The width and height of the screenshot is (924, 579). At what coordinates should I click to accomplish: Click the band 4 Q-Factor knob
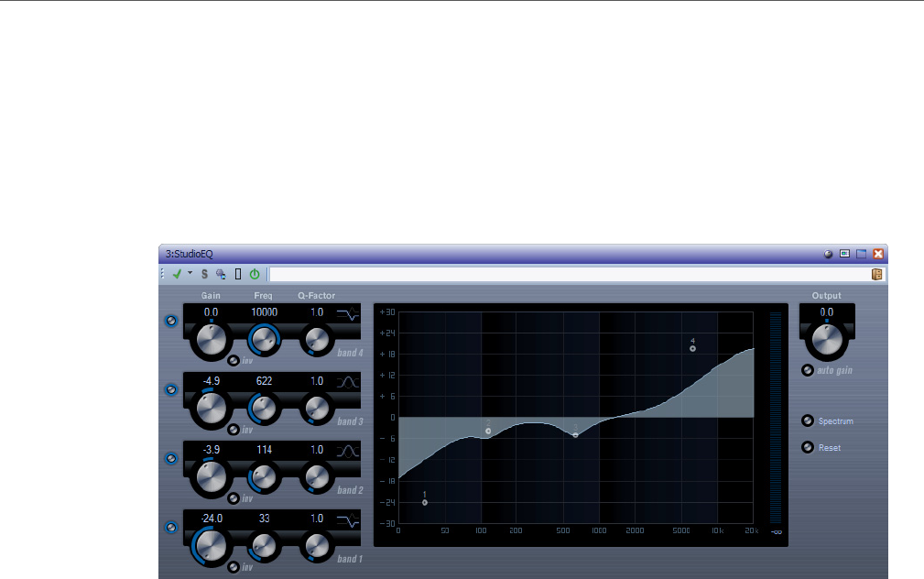click(x=317, y=340)
